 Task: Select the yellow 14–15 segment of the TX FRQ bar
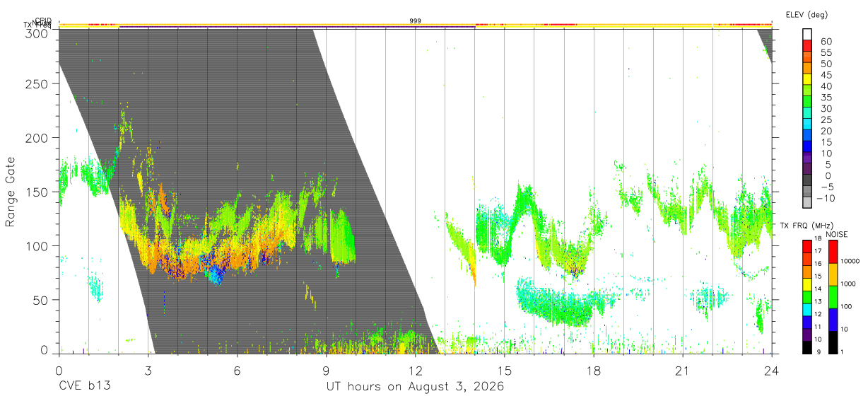807,284
